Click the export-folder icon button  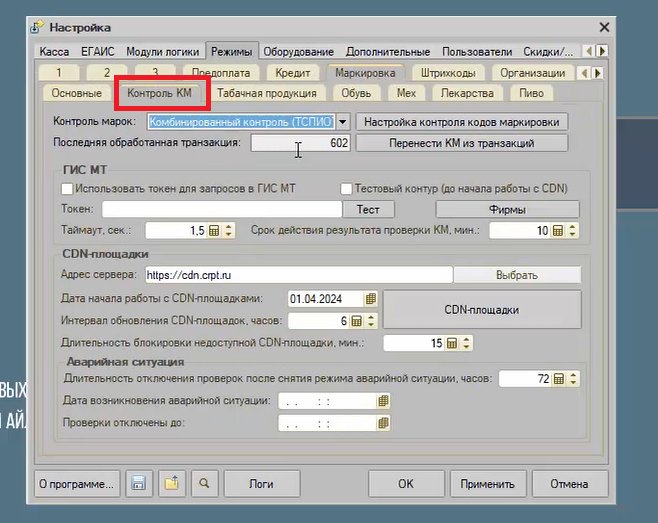pos(172,484)
